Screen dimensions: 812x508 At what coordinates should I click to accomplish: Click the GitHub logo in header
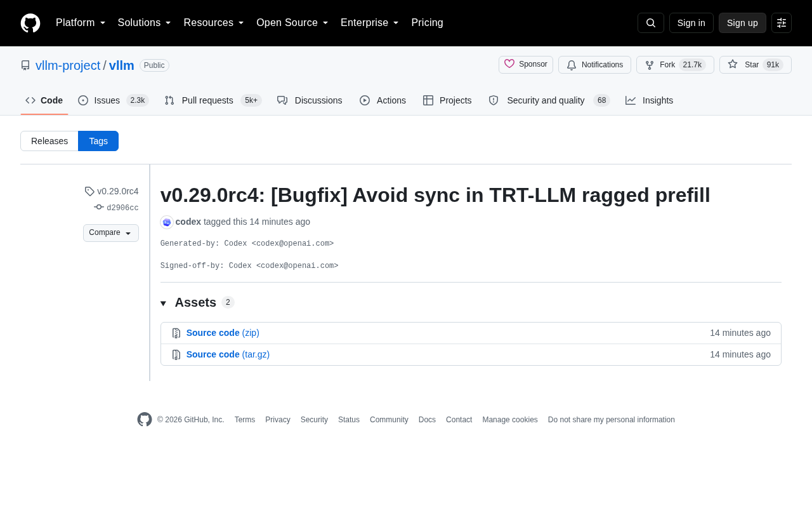[30, 23]
